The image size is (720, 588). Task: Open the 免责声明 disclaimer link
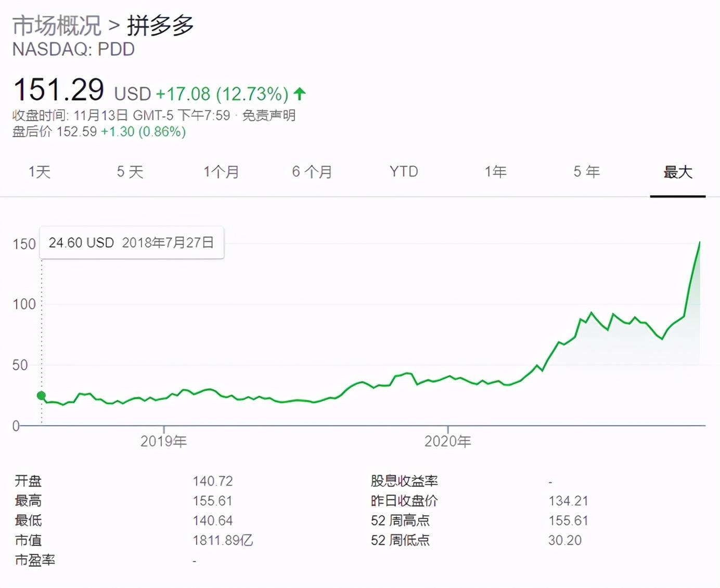tap(269, 115)
